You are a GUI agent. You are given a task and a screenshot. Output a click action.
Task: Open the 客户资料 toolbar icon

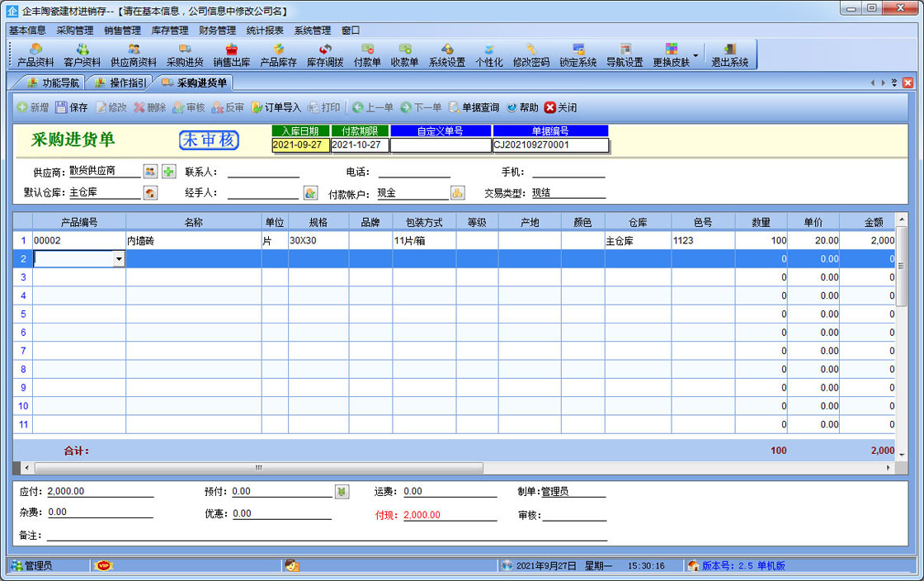(82, 54)
